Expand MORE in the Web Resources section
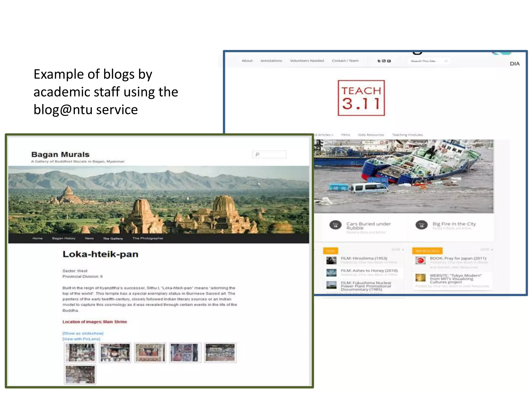Screen dimensions: 532x399 pyautogui.click(x=487, y=250)
